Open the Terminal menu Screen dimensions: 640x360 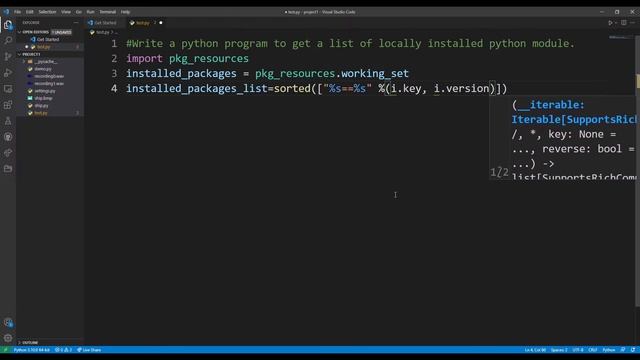pos(108,12)
